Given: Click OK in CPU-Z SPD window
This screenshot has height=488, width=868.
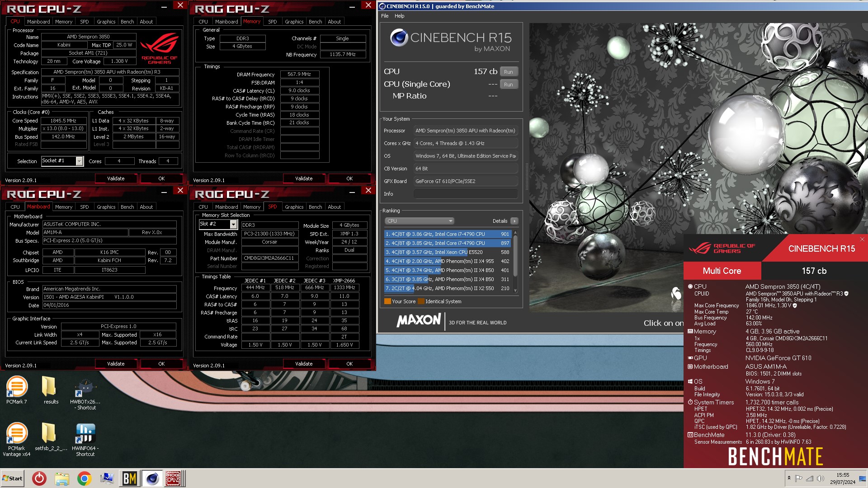Looking at the screenshot, I should 349,364.
